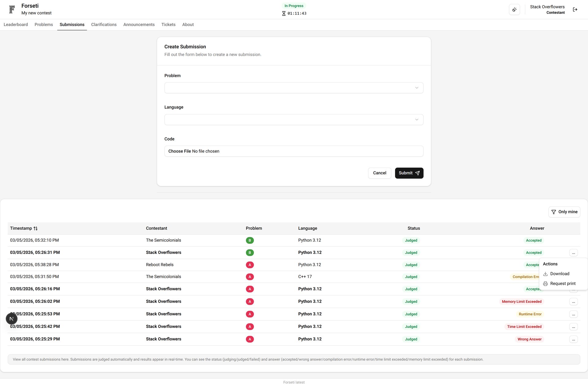Click the hourglass icon beside the contest timer
This screenshot has width=588, height=386.
283,13
